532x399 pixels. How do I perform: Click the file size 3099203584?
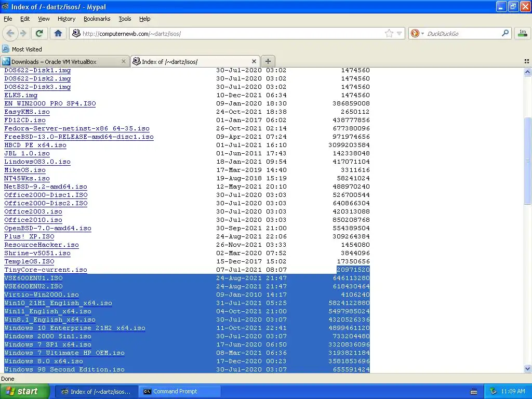[349, 145]
